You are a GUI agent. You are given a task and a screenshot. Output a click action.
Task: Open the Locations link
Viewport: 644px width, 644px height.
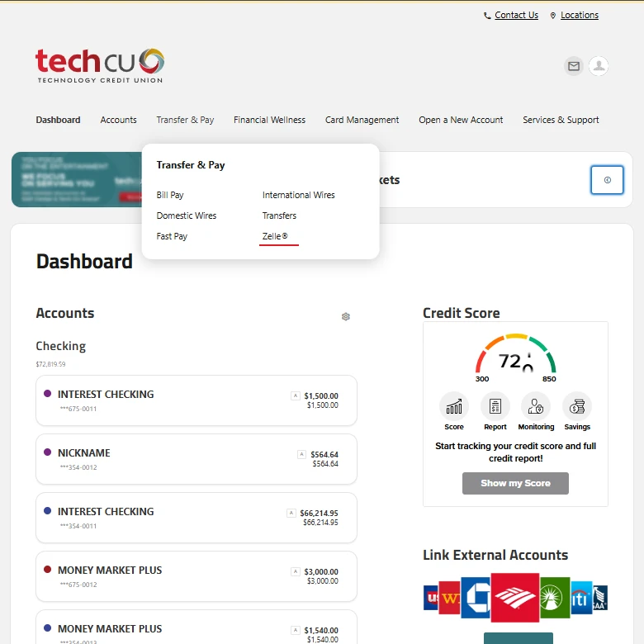point(579,15)
